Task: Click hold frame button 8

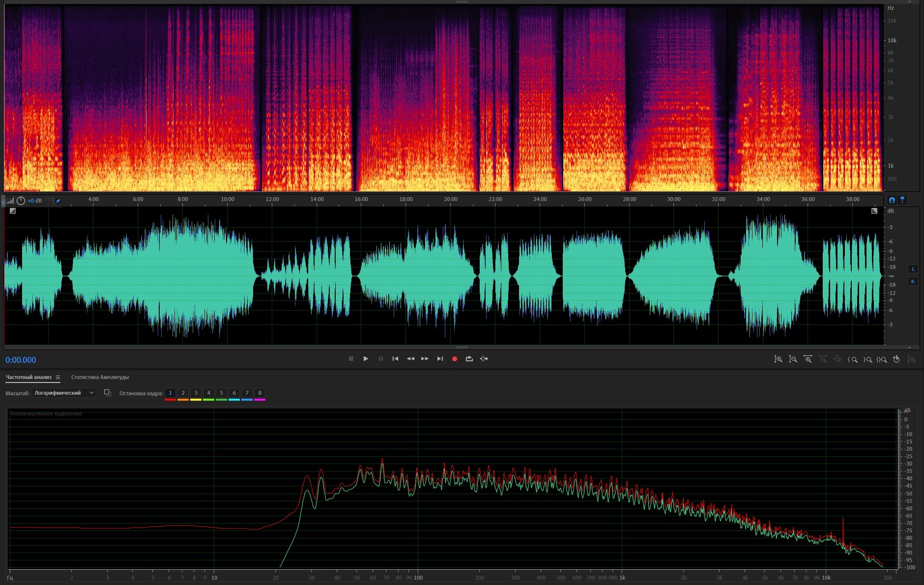Action: (260, 393)
